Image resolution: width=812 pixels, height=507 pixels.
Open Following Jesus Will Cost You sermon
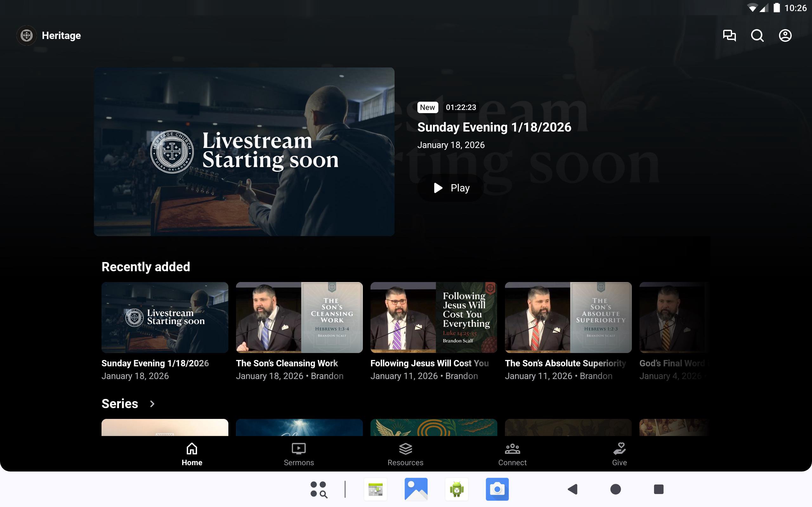(434, 317)
